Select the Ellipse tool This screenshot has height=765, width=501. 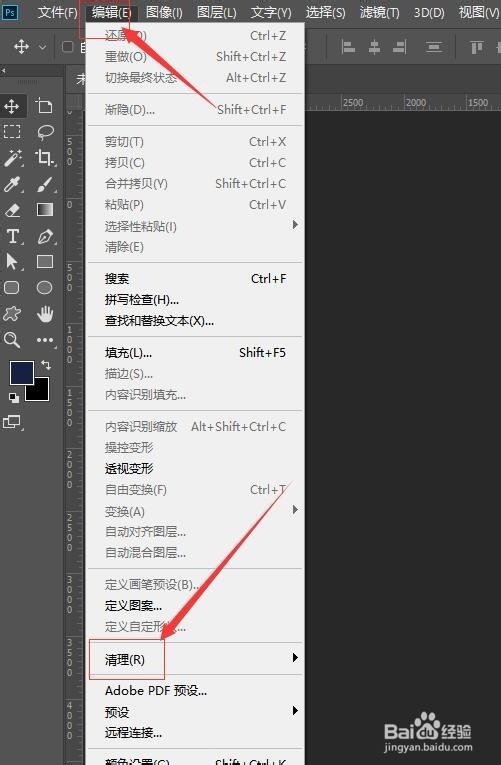[x=44, y=288]
